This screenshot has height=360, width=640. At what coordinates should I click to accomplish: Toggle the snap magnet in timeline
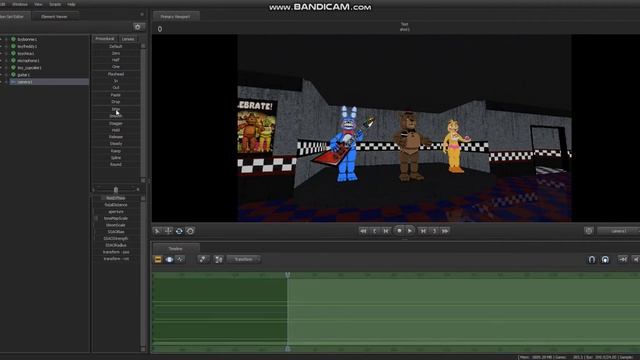(591, 260)
